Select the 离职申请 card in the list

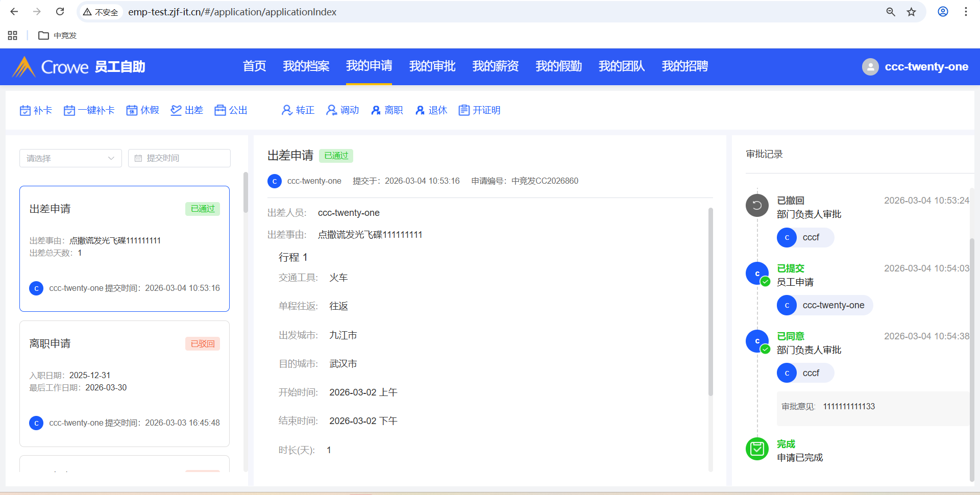pyautogui.click(x=125, y=383)
